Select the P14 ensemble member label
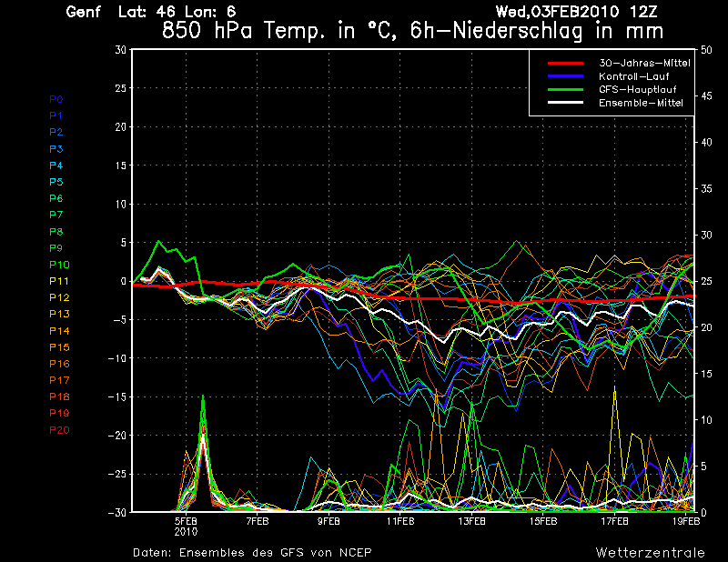The height and width of the screenshot is (562, 728). tap(59, 331)
